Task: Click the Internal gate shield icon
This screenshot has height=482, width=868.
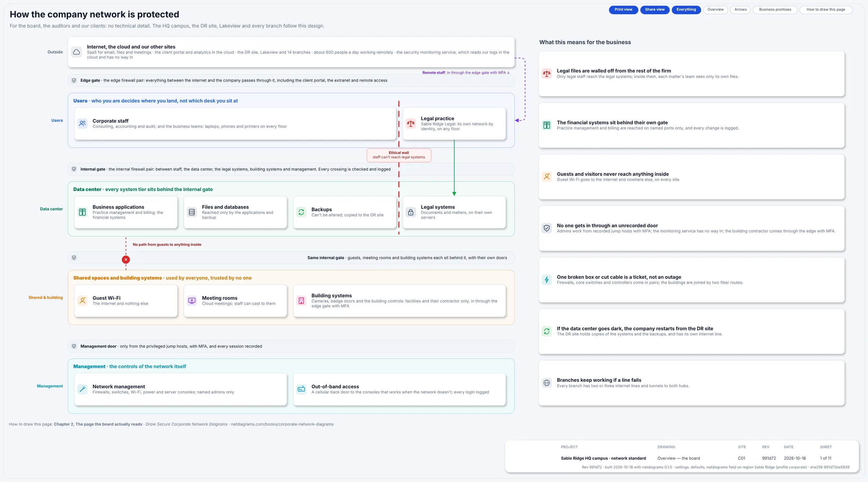Action: [74, 169]
